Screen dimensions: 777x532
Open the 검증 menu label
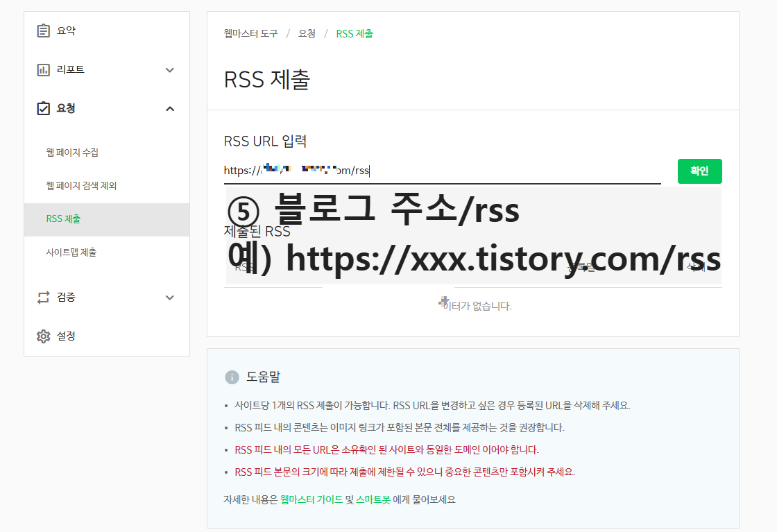coord(66,297)
